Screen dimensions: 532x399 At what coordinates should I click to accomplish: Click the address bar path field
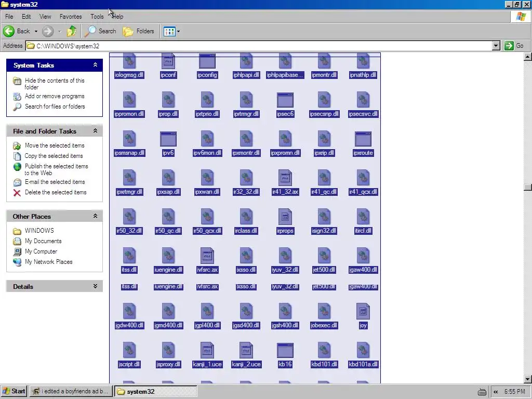pyautogui.click(x=259, y=46)
